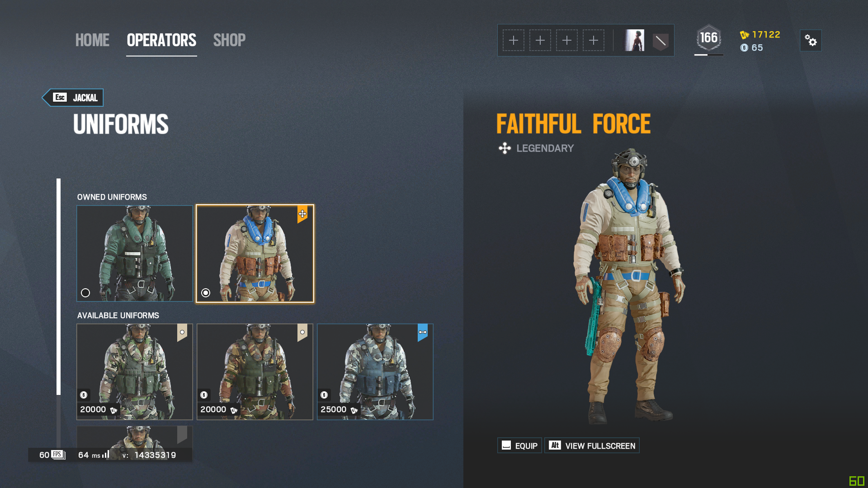Click the Legendary rarity icon under title

(505, 148)
